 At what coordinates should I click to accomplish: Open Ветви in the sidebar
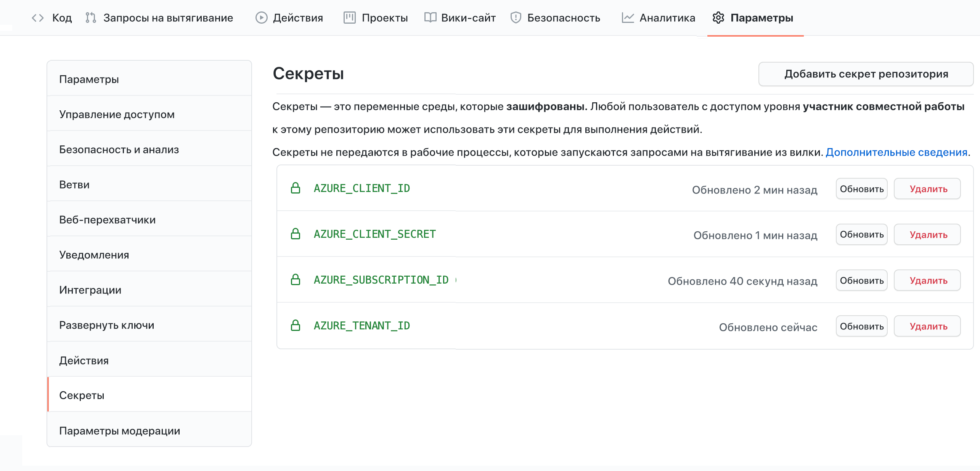(149, 184)
